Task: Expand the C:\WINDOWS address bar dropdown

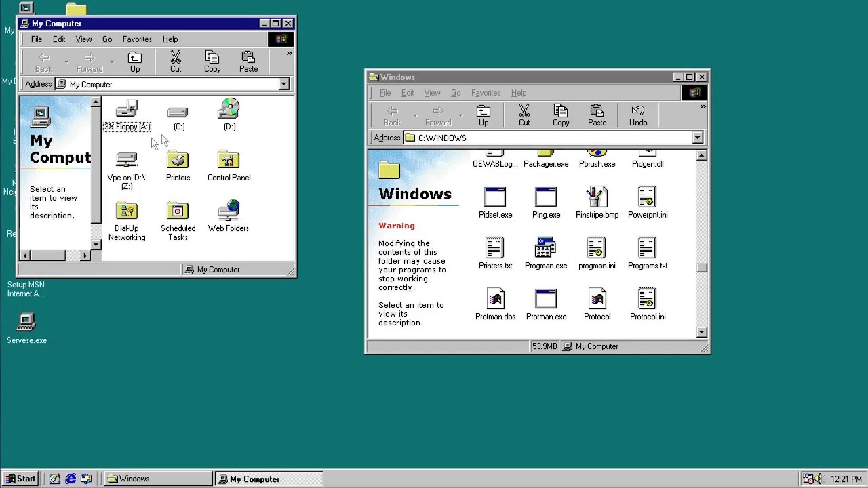Action: (x=697, y=138)
